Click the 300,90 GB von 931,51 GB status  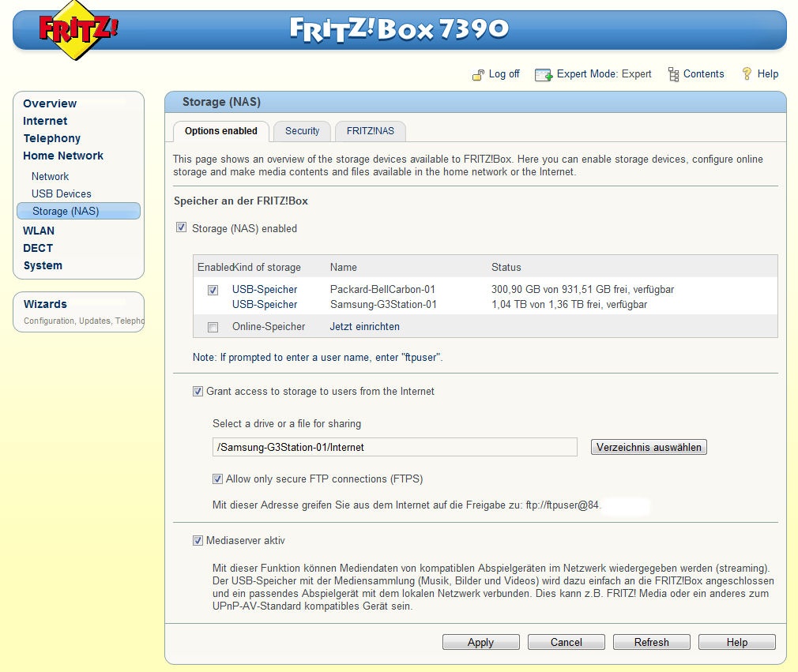583,290
